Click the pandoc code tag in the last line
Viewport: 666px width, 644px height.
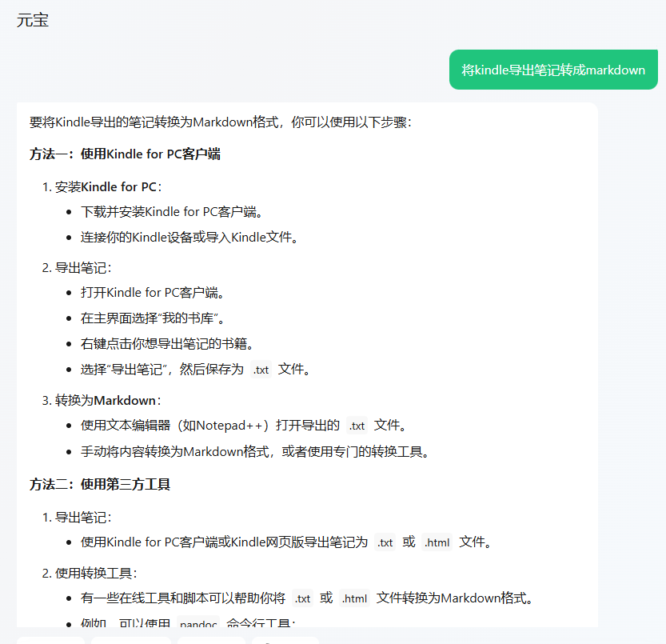(x=197, y=623)
